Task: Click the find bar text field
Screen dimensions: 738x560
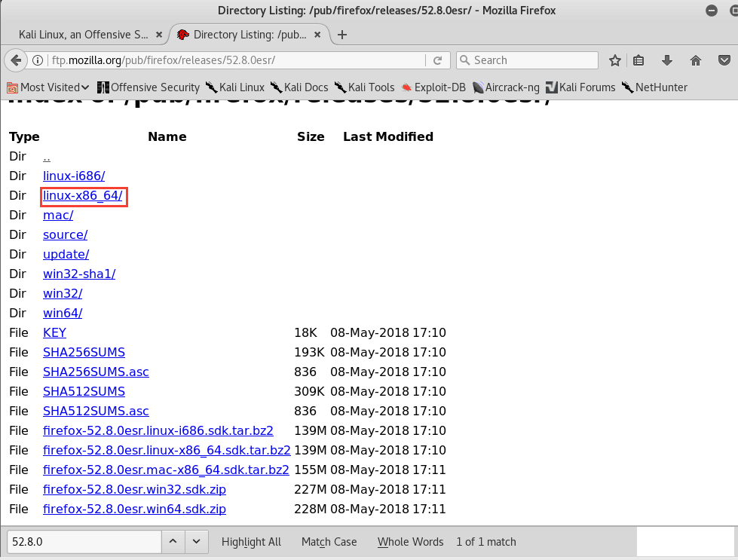Action: 84,542
